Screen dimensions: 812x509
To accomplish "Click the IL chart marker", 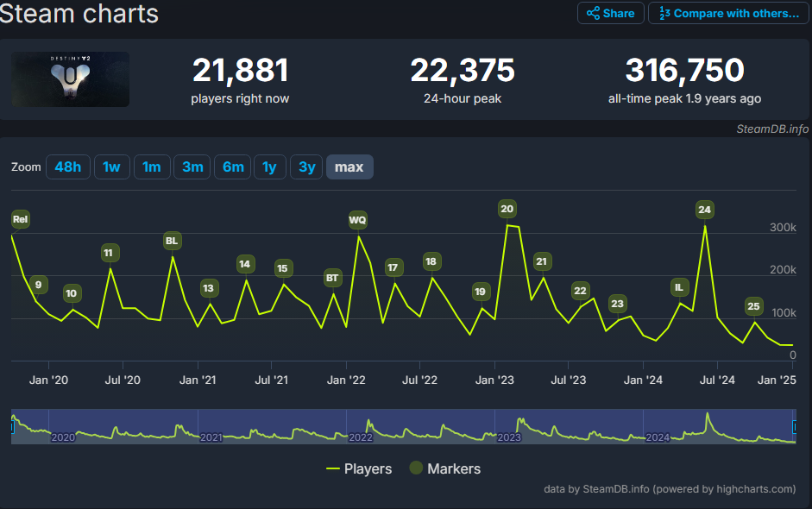I will point(679,287).
